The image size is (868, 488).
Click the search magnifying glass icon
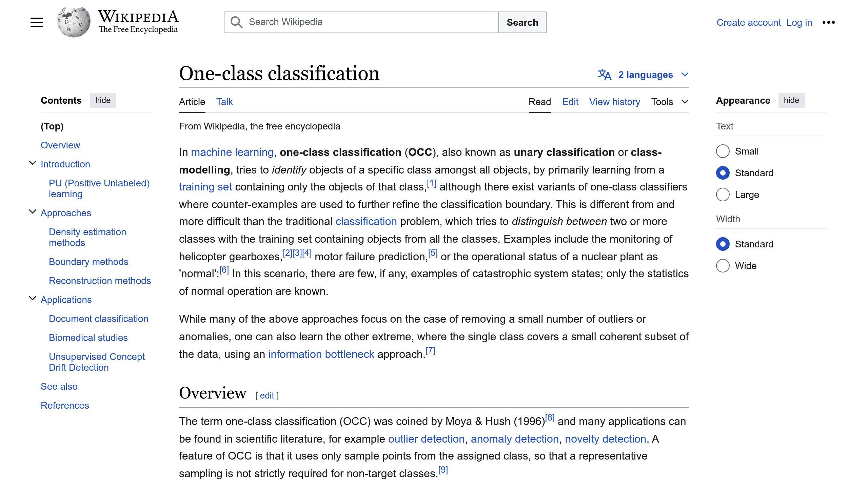click(x=237, y=22)
